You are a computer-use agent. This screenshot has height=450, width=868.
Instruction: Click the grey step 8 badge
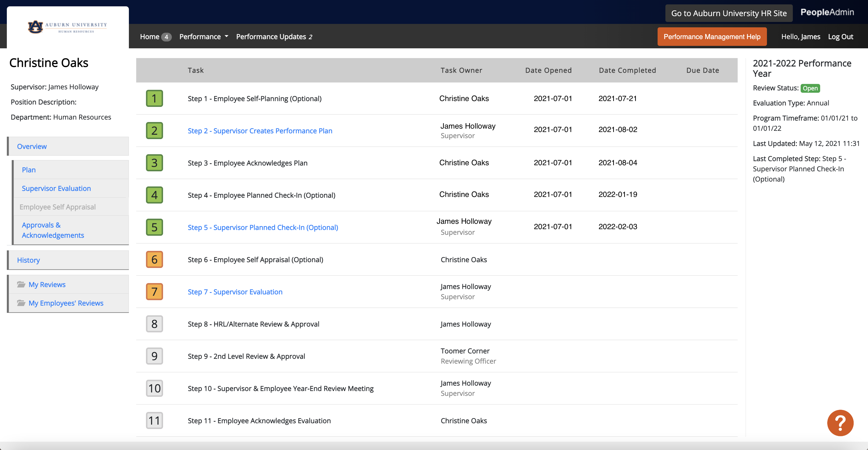tap(154, 324)
